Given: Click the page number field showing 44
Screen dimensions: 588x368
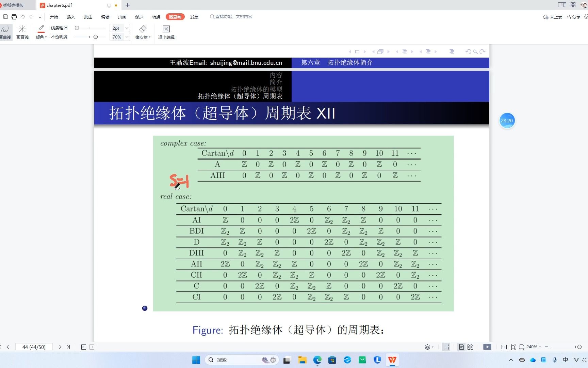Looking at the screenshot, I should tap(34, 347).
